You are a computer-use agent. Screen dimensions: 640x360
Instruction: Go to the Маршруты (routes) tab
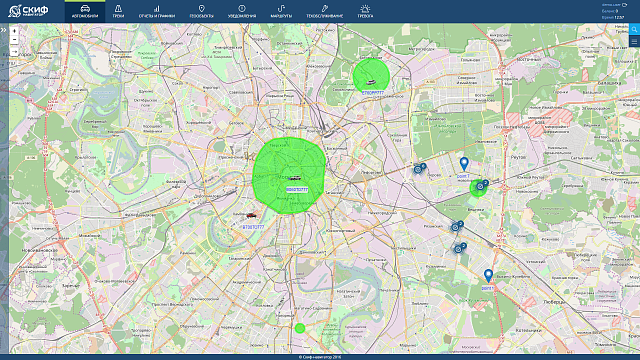point(281,11)
